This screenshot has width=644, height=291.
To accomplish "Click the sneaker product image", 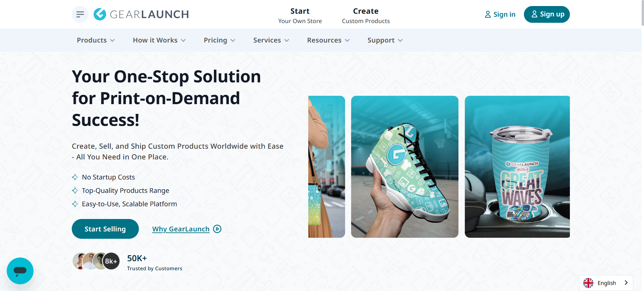I will coord(405,167).
